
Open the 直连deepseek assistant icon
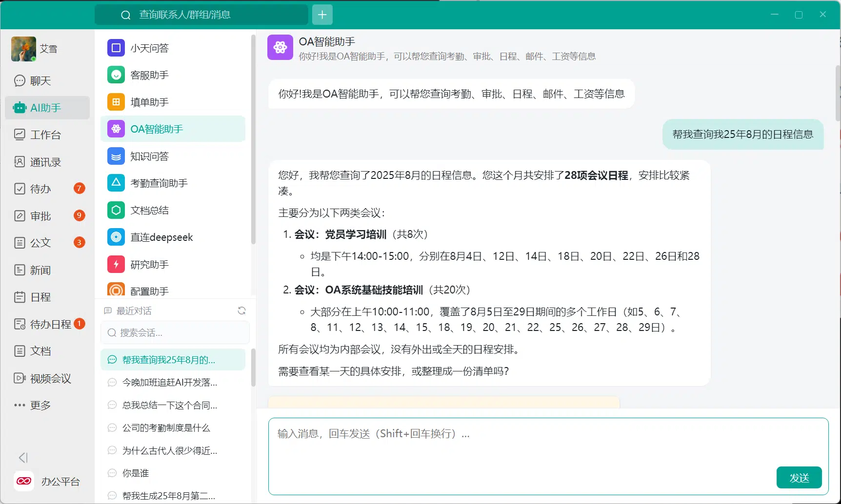[x=116, y=237]
